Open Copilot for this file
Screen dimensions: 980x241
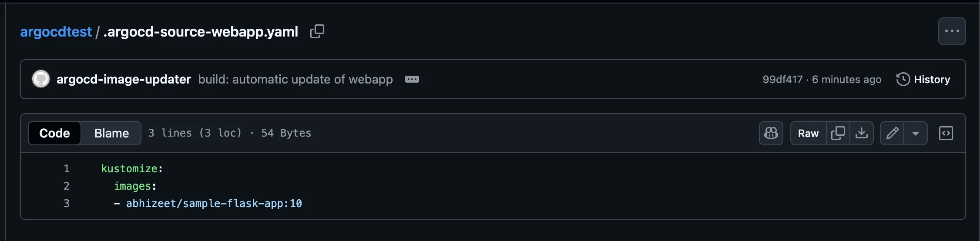pos(771,133)
